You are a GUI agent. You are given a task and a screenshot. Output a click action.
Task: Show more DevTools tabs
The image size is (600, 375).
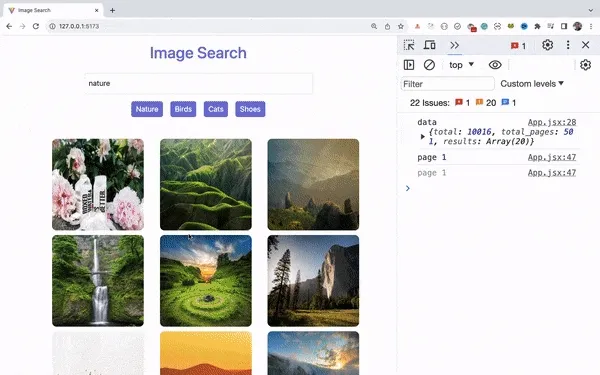[454, 45]
